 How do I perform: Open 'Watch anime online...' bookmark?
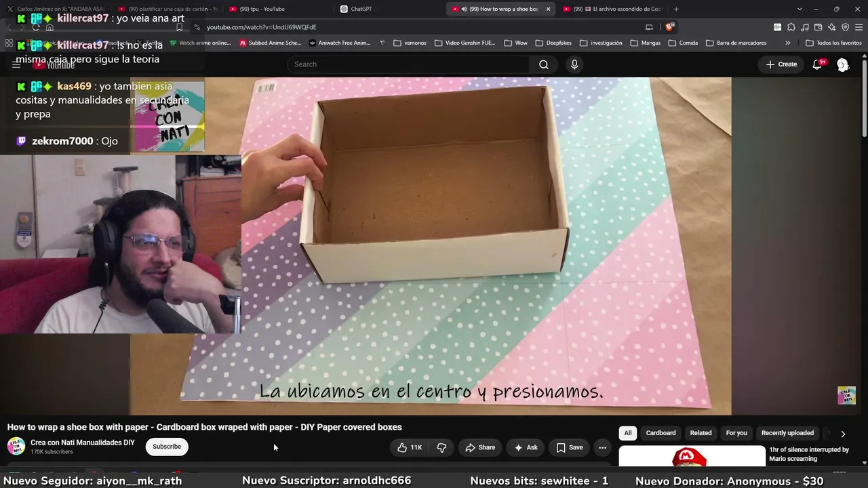[200, 43]
